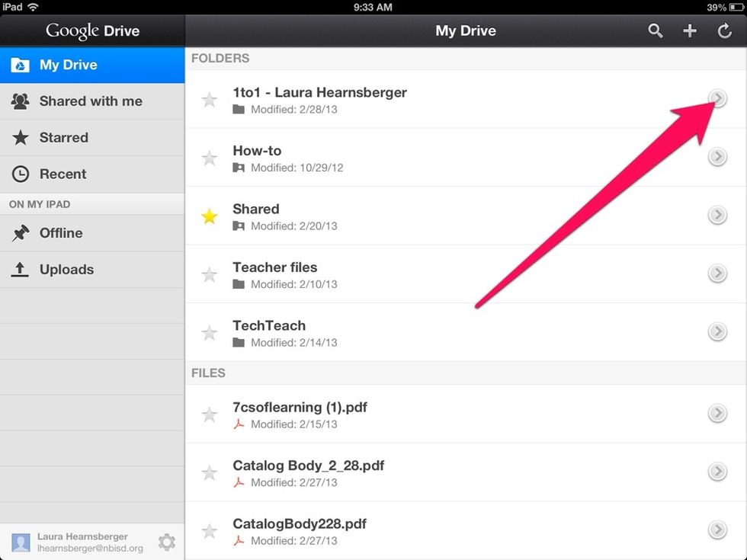Tap the plus add-new icon
This screenshot has width=747, height=560.
coord(689,31)
